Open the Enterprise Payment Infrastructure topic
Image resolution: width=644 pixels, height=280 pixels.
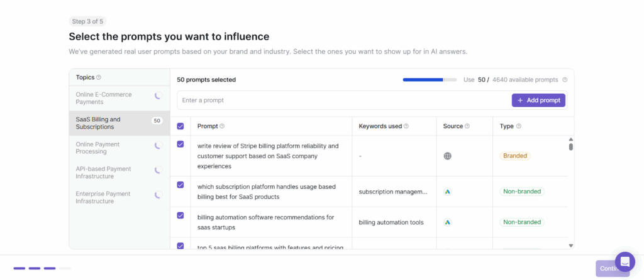[107, 198]
